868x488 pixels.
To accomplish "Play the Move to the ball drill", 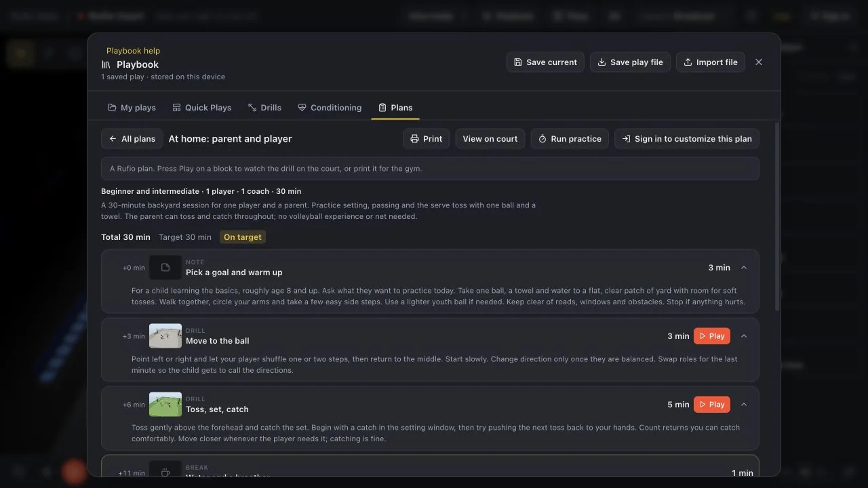I will [x=712, y=336].
